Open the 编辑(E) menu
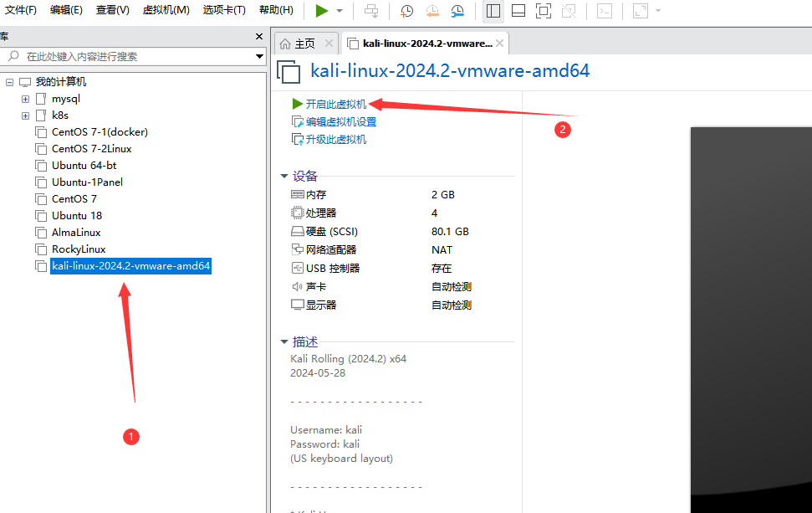Screen dimensions: 812x513 66,10
